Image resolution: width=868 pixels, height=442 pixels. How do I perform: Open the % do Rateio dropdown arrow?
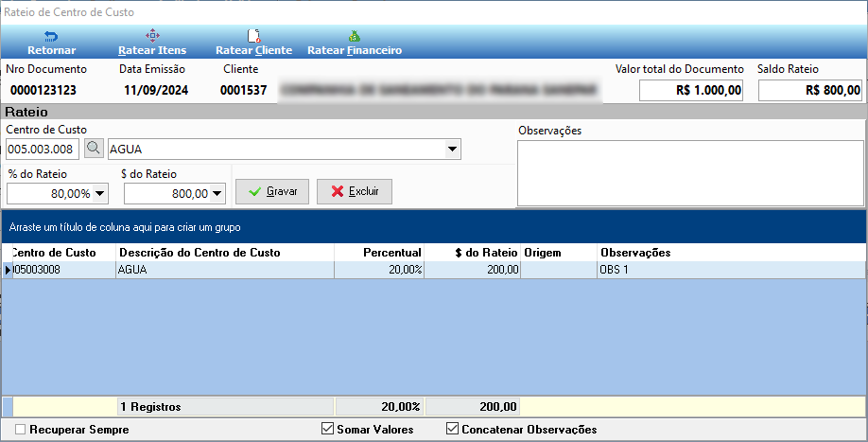tap(99, 194)
